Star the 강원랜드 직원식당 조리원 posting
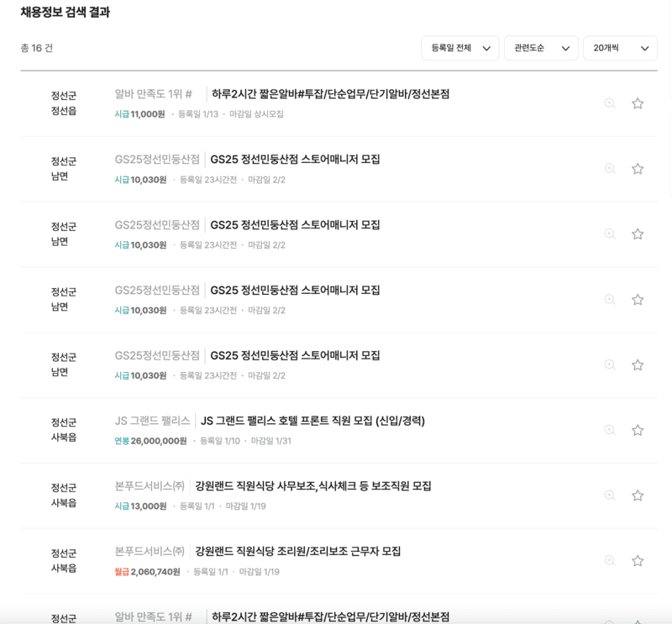This screenshot has height=624, width=672. pos(638,560)
